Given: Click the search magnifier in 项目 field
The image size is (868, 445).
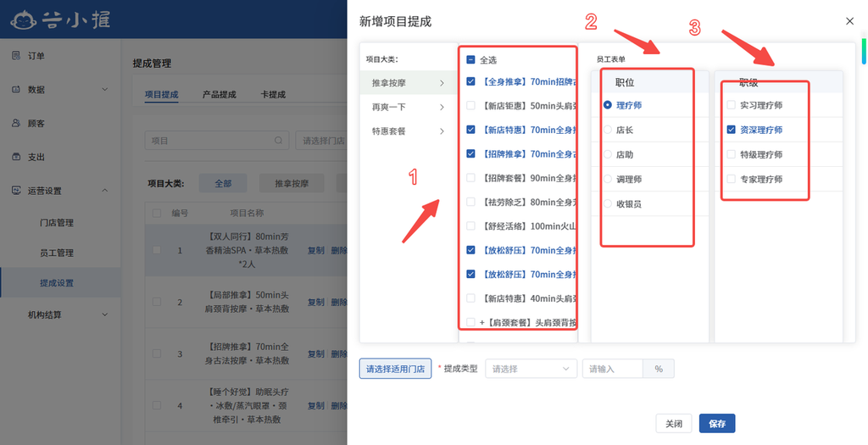Looking at the screenshot, I should [x=279, y=141].
